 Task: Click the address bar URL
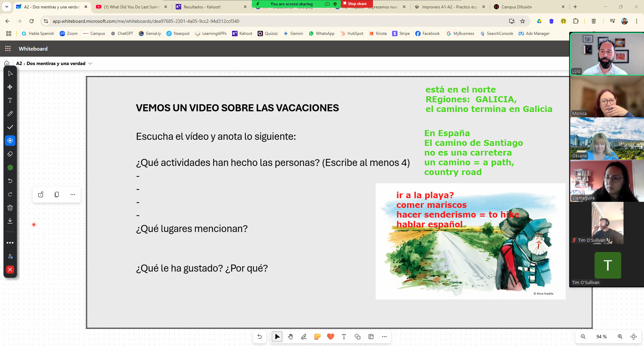[146, 21]
